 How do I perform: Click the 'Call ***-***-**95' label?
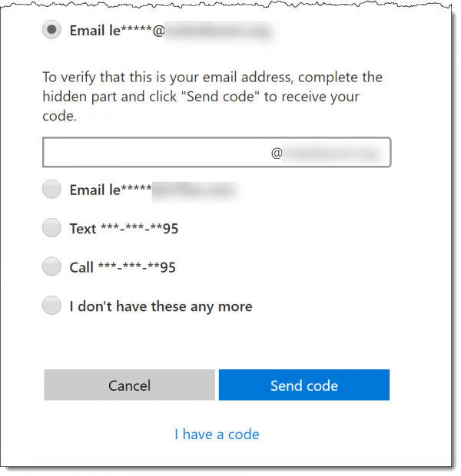[x=122, y=268]
